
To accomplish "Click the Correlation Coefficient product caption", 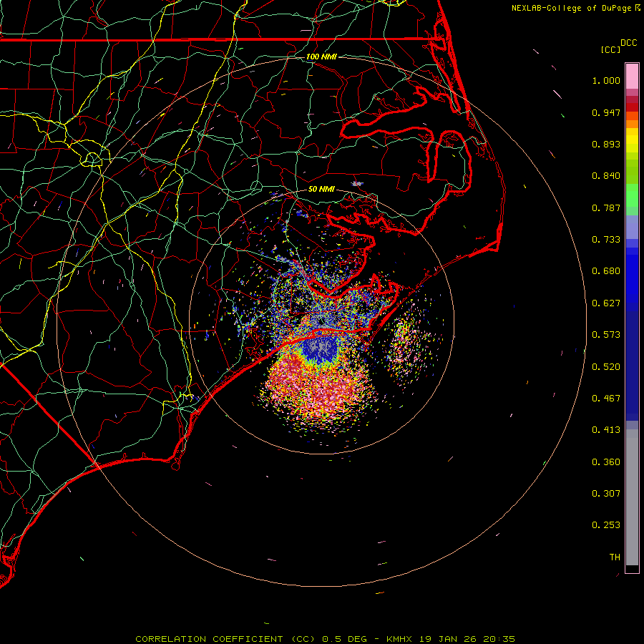I will 326,639.
